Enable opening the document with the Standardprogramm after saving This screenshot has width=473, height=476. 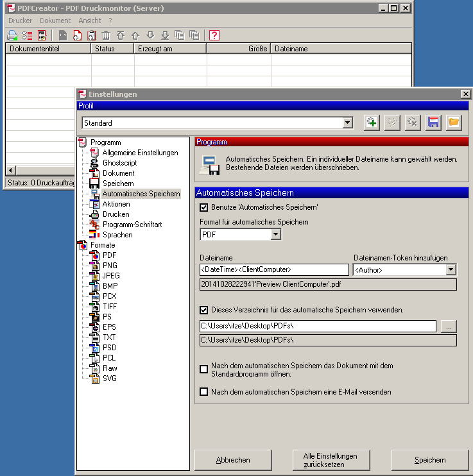204,369
